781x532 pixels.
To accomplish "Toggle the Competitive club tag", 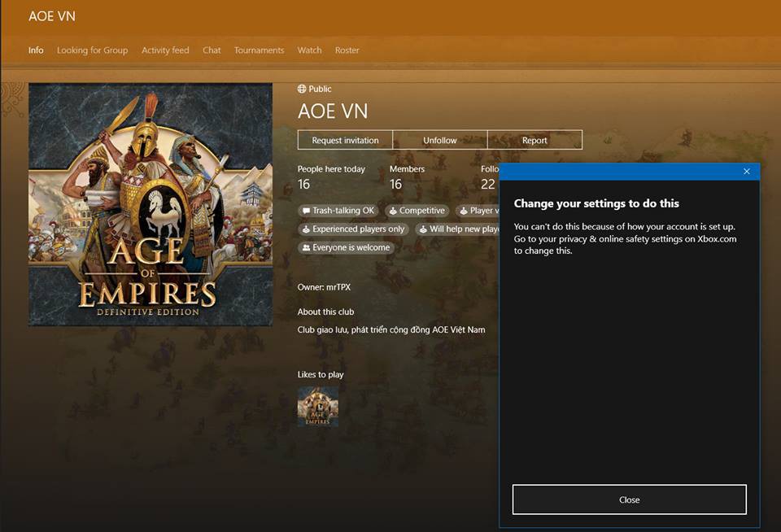I will tap(417, 210).
